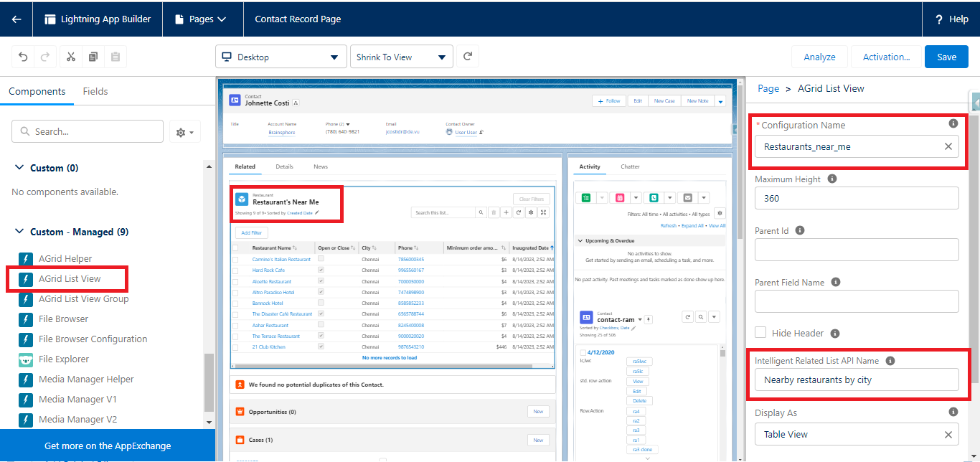
Task: Click the Maximum Height input field
Action: pyautogui.click(x=857, y=198)
